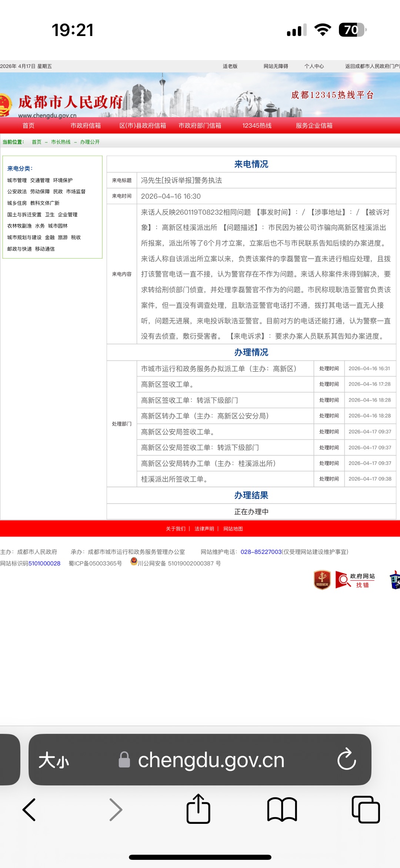Select 交通管理 category

40,181
